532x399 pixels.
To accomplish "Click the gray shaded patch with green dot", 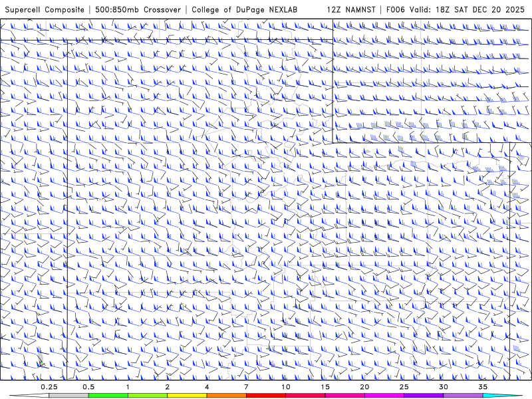I will click(x=40, y=357).
